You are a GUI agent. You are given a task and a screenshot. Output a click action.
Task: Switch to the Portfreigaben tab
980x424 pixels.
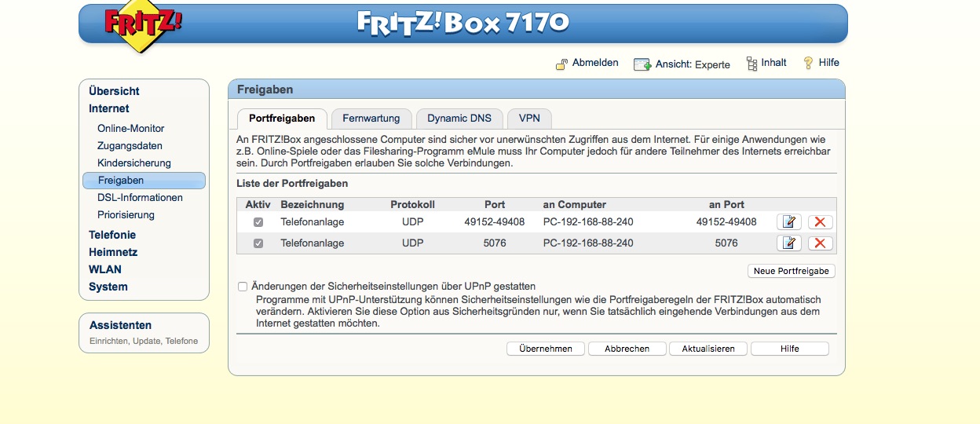pos(282,119)
